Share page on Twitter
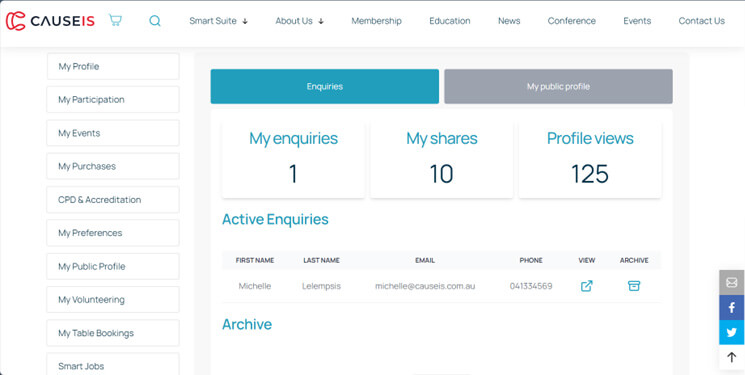Viewport: 745px width, 375px height. [732, 332]
